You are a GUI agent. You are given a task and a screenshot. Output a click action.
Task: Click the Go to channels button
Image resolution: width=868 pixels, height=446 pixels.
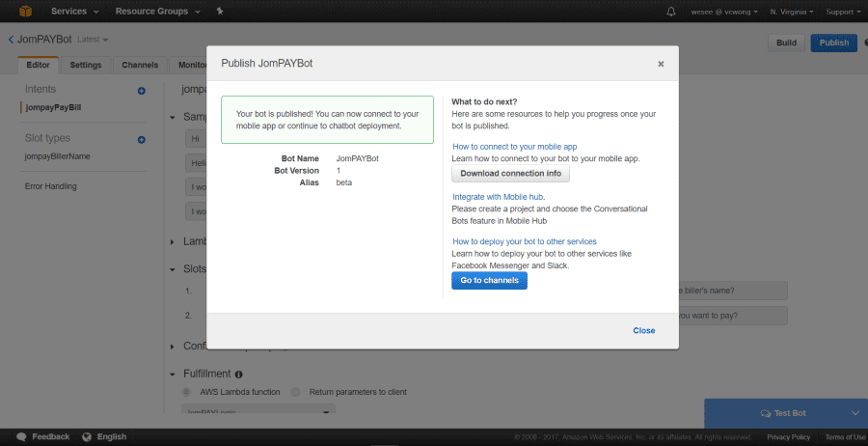pos(489,280)
